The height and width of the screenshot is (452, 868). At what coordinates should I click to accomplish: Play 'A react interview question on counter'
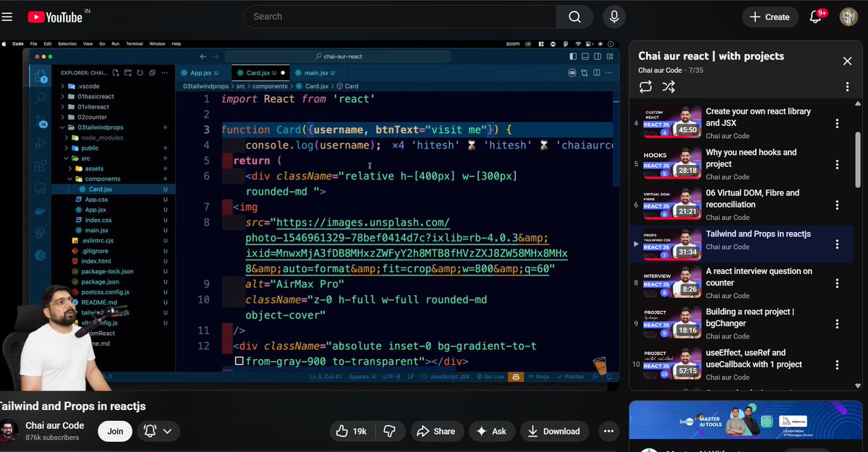[x=672, y=283]
